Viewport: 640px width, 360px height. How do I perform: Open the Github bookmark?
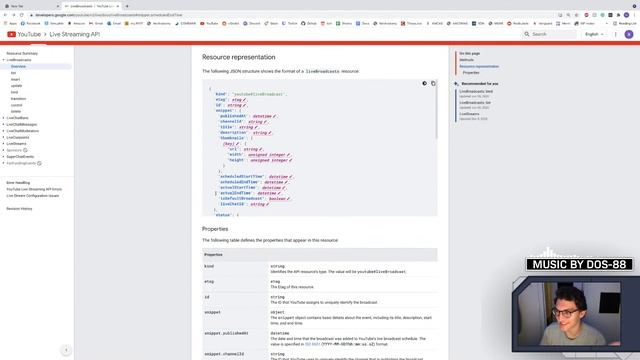(309, 24)
